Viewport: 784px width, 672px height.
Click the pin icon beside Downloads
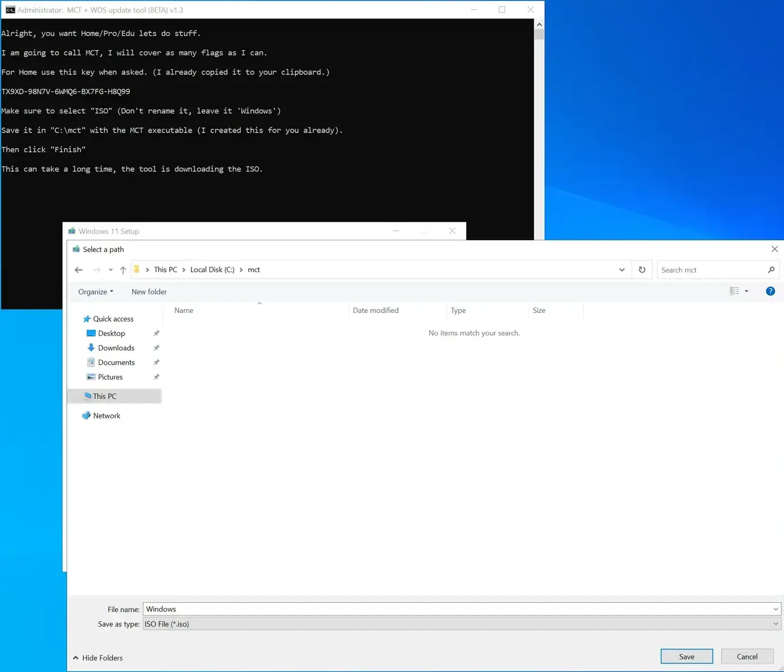tap(156, 348)
